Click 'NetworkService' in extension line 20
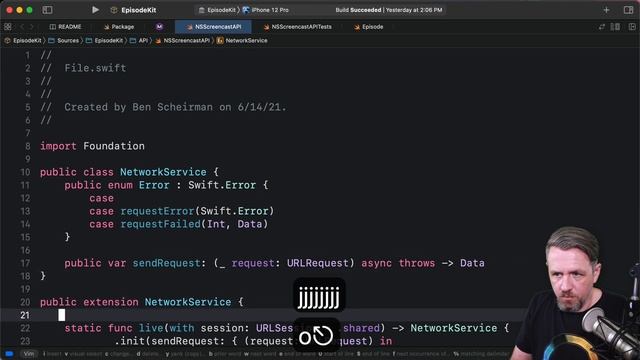Screen dimensions: 640x360 [188, 302]
